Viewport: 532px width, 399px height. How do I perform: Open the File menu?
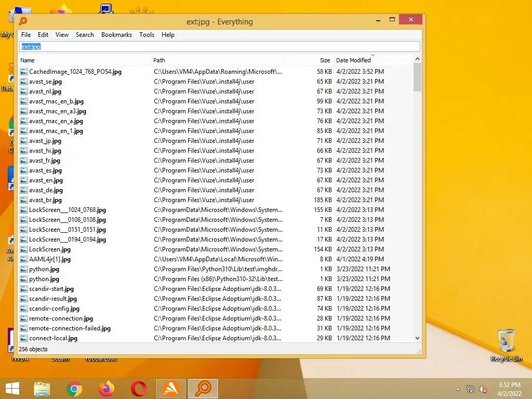(x=26, y=35)
